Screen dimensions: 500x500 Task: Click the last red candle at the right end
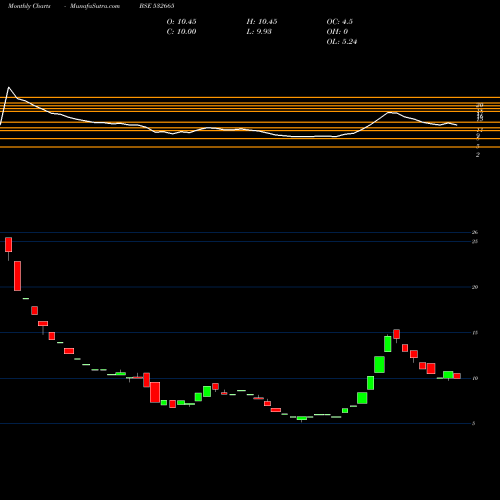pyautogui.click(x=457, y=376)
